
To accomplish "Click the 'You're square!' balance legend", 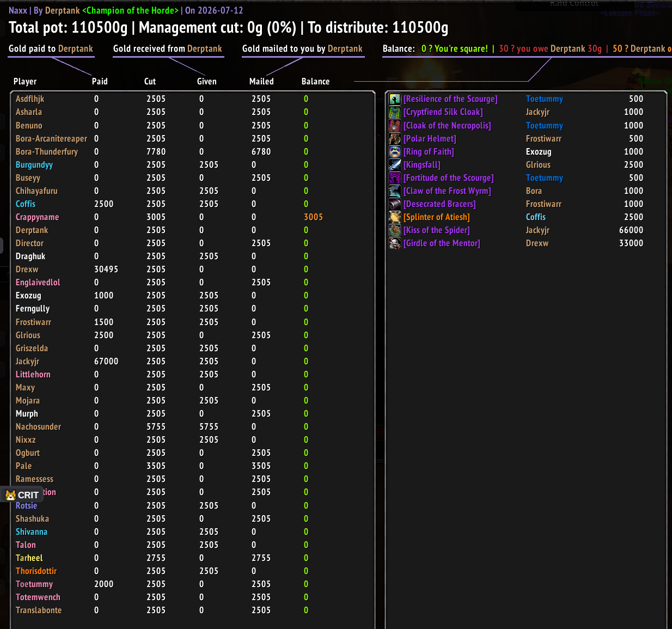I will click(x=455, y=48).
